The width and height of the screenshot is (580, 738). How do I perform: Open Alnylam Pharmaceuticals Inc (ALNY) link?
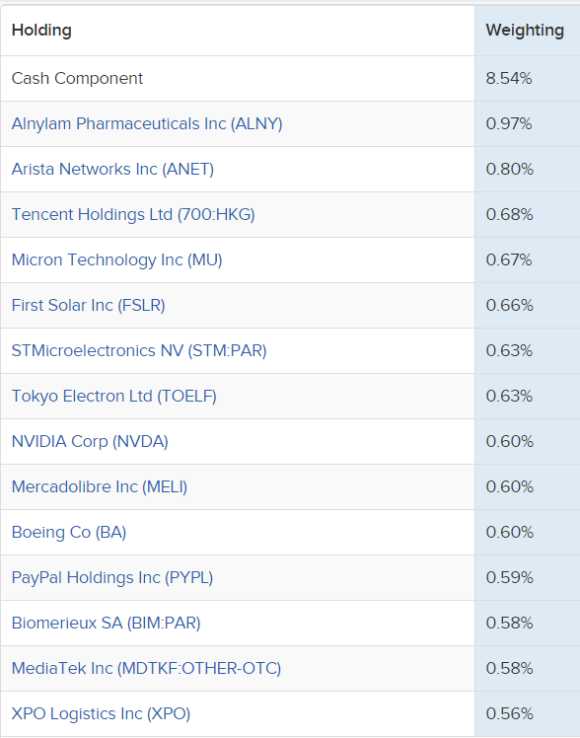[x=147, y=124]
